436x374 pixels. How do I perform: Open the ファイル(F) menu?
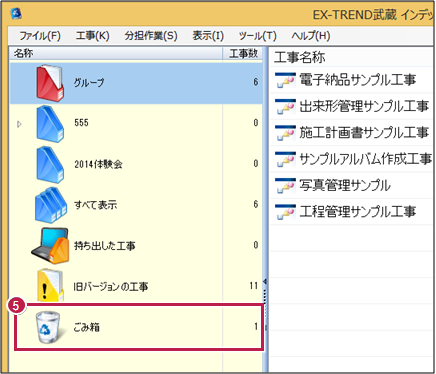(40, 36)
